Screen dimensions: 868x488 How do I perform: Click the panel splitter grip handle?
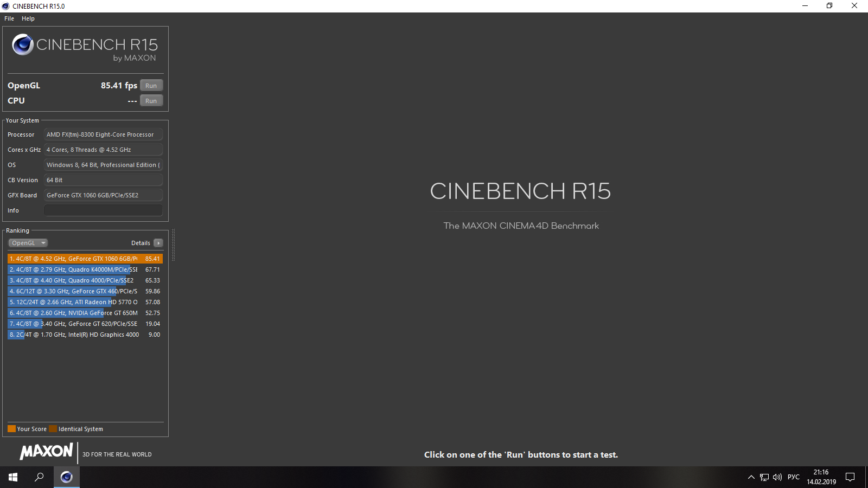pos(173,245)
